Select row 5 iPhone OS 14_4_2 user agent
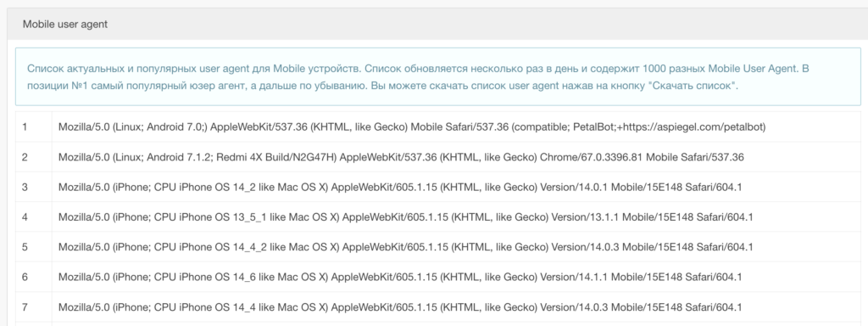Screen dimensions: 868x326 coord(405,247)
